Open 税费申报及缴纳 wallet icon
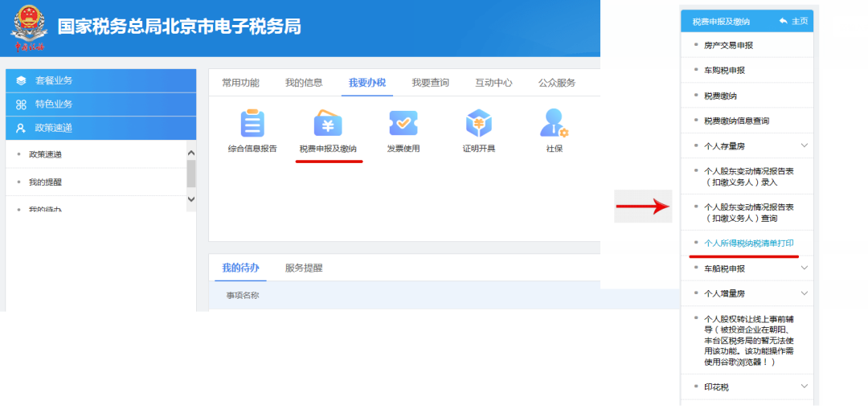 point(328,124)
